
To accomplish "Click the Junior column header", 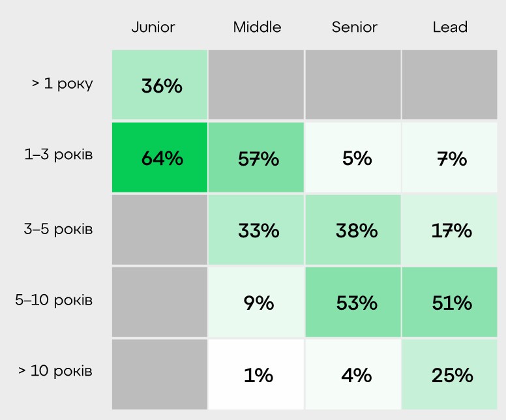I will click(x=153, y=27).
